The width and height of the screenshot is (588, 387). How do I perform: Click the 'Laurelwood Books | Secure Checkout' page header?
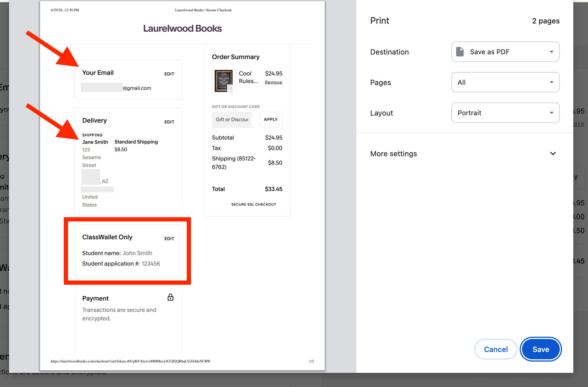click(203, 10)
